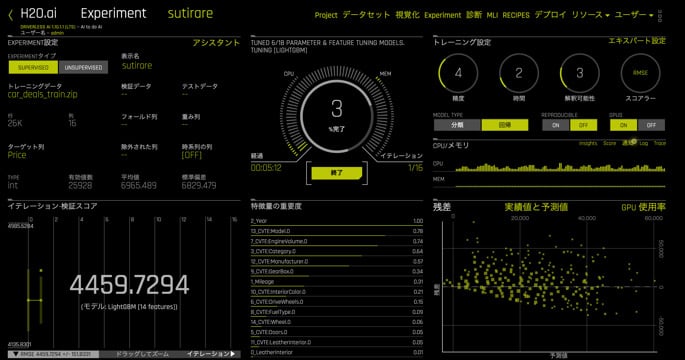Expand the ユーザー dropdown menu
Image resolution: width=685 pixels, height=360 pixels.
(633, 15)
